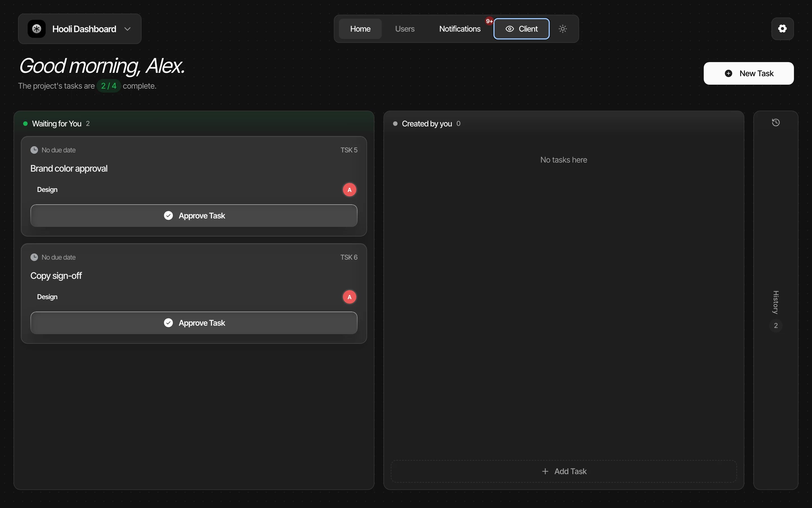Toggle the Client view button

pyautogui.click(x=521, y=29)
